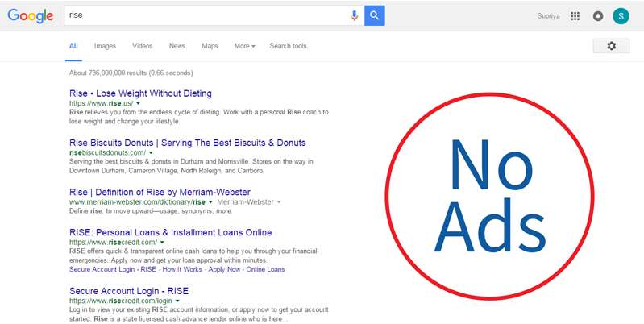Click the www.merriam-webster.com/dictionary/rise URL text
The width and height of the screenshot is (644, 324).
[x=137, y=202]
